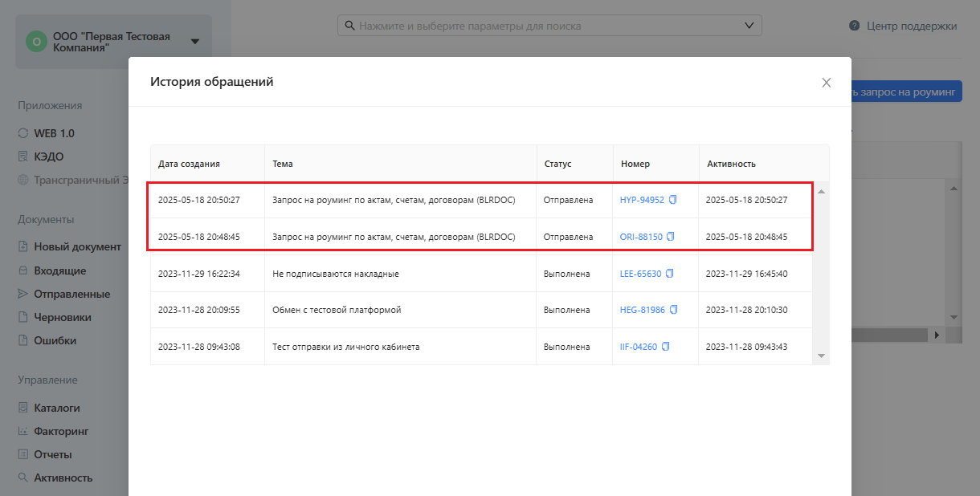Viewport: 980px width, 496px height.
Task: Click the Активность search icon
Action: (23, 478)
